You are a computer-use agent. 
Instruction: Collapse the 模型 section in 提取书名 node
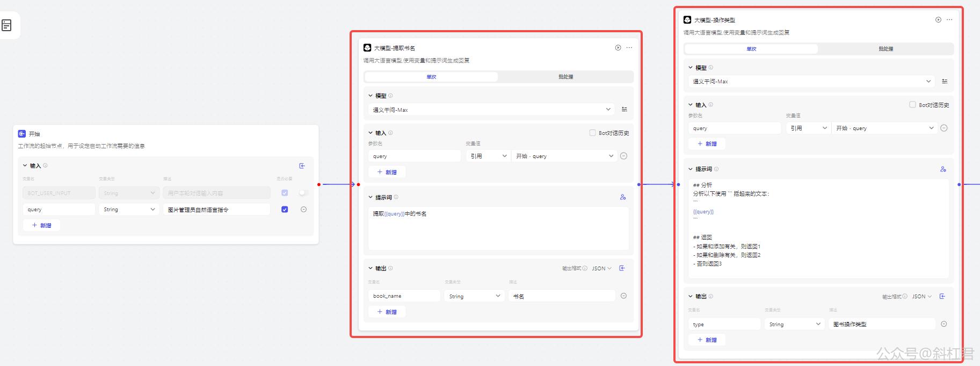(x=371, y=96)
